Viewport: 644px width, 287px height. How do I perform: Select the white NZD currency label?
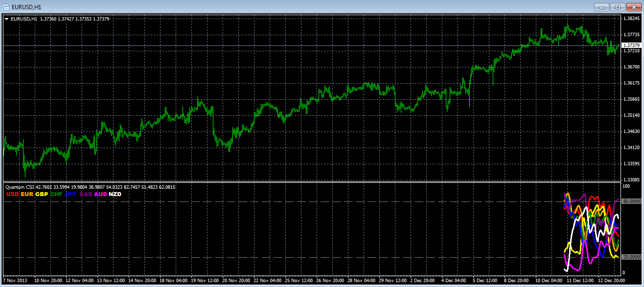115,194
